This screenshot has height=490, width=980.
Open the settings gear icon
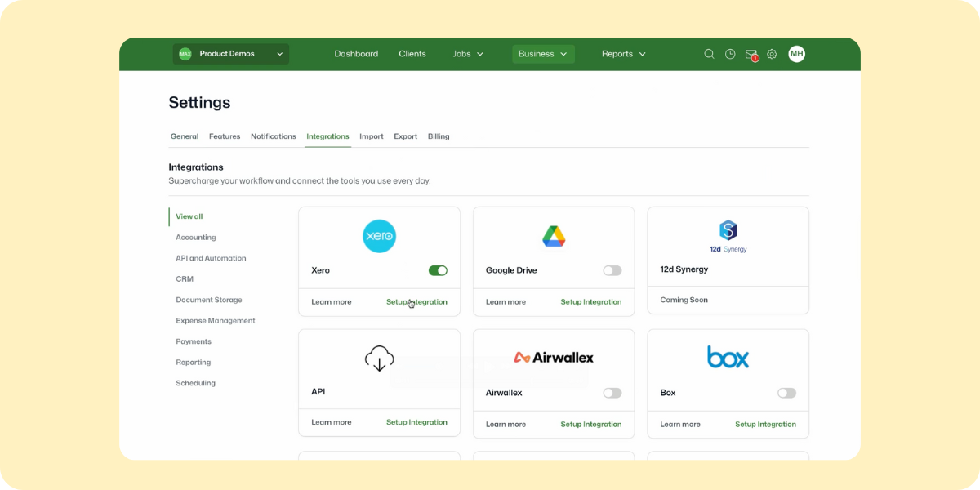coord(772,54)
